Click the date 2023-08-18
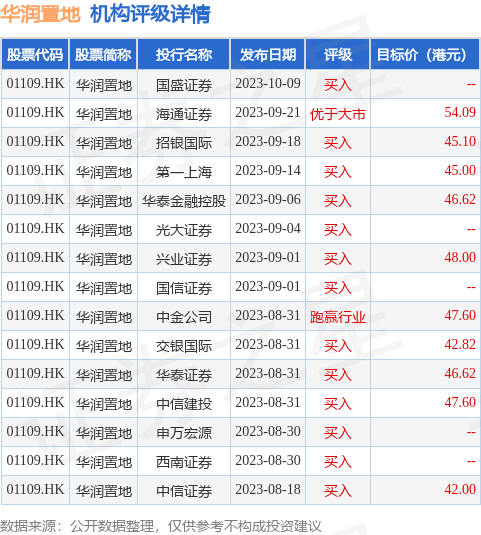The image size is (481, 535). tap(268, 490)
